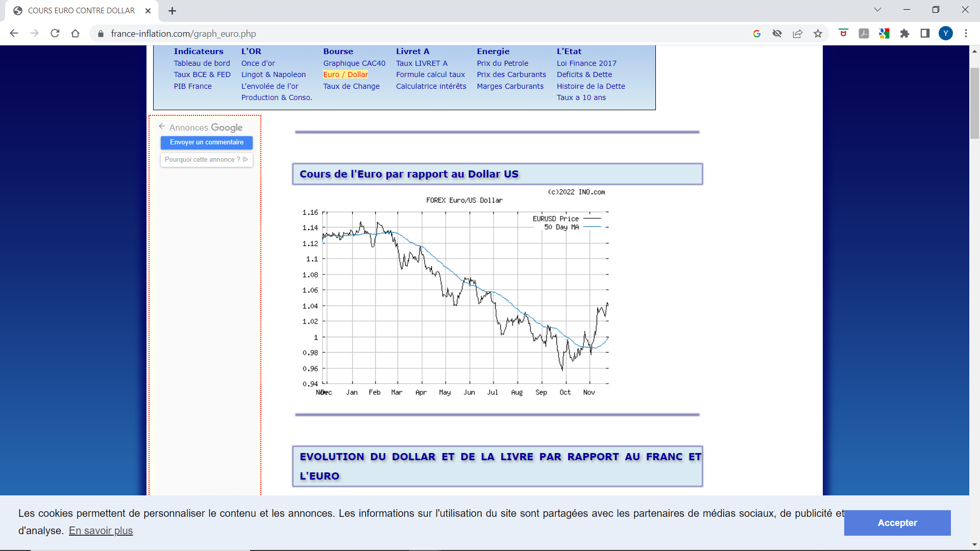Click the address bar URL field
This screenshot has height=551, width=980.
point(408,34)
